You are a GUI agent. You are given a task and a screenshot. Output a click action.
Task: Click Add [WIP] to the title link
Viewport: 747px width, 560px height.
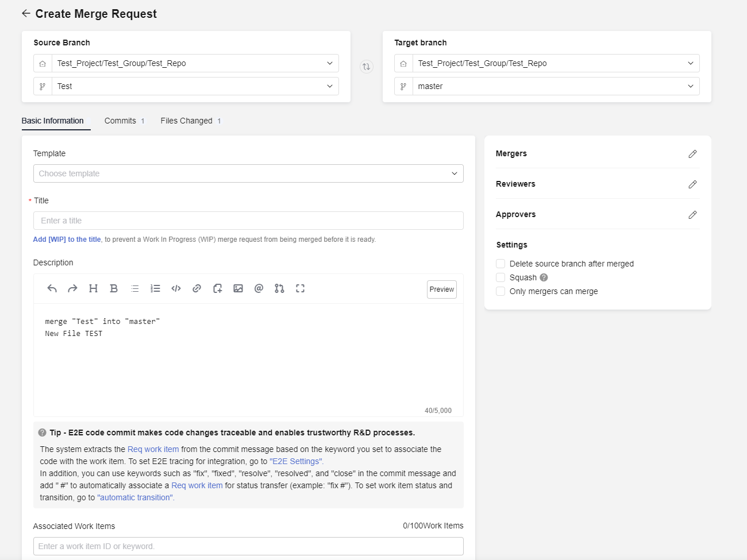(x=67, y=240)
